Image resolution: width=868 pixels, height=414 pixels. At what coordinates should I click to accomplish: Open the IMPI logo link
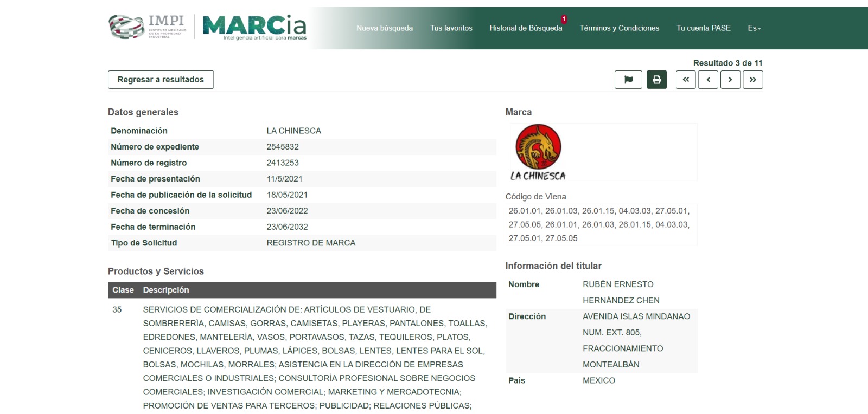pos(148,27)
